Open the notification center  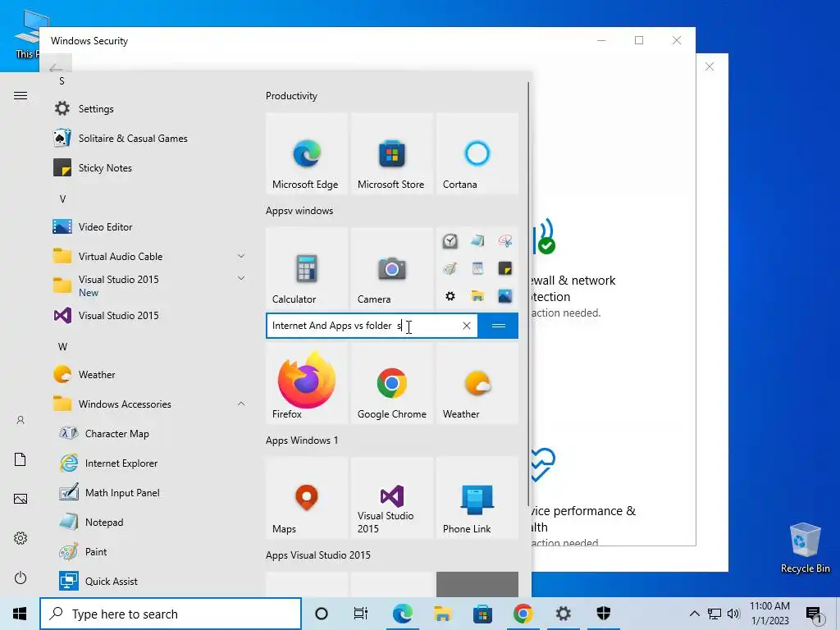(814, 614)
